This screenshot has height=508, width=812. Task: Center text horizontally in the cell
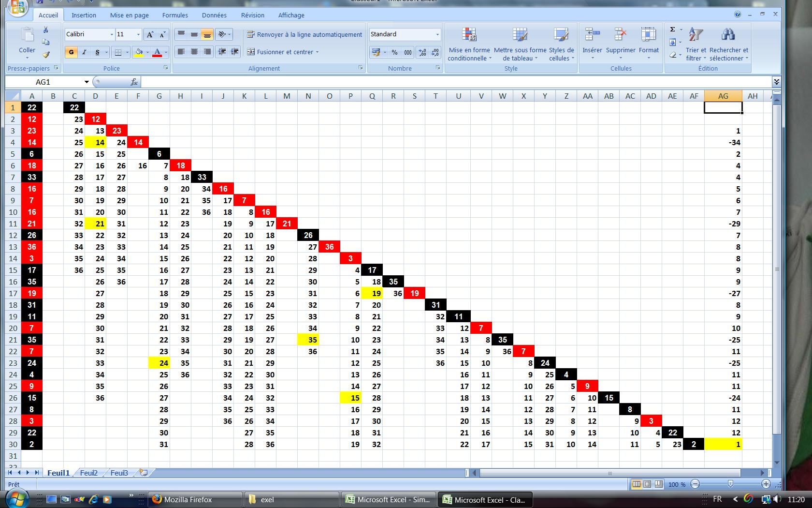[x=194, y=52]
